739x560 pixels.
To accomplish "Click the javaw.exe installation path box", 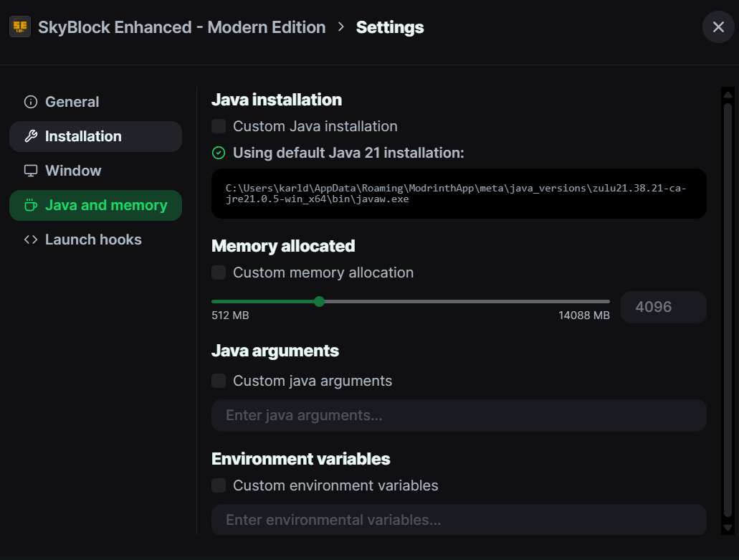I will click(459, 194).
